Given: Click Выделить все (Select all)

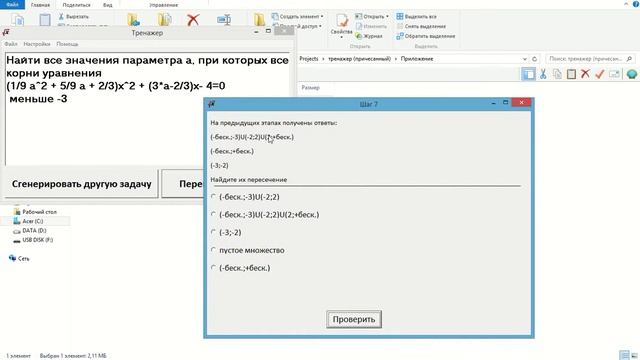Looking at the screenshot, I should (417, 16).
